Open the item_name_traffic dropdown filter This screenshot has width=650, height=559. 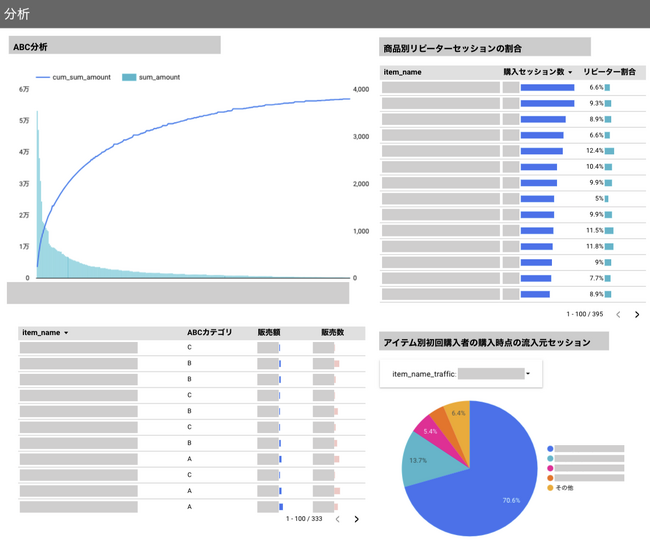[x=527, y=373]
